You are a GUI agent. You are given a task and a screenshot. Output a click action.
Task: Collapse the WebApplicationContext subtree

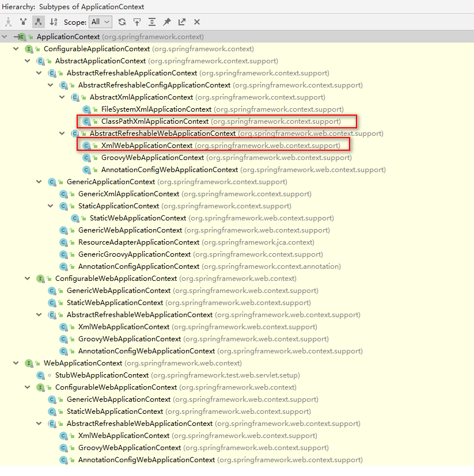point(16,363)
